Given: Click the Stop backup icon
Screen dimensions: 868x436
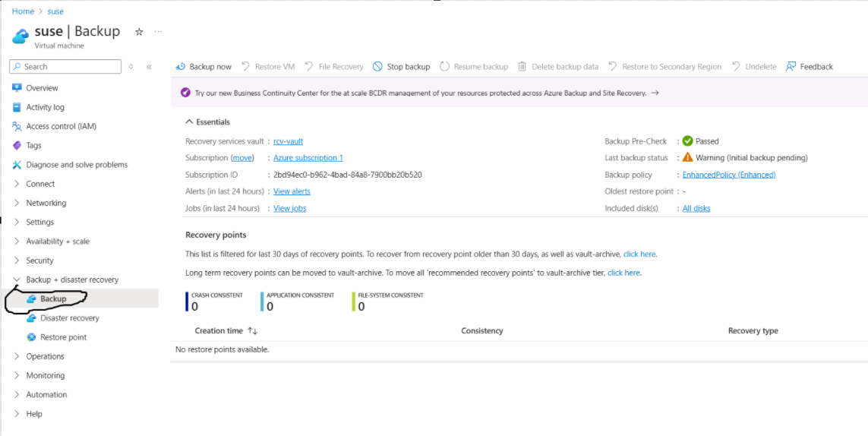Looking at the screenshot, I should [377, 67].
